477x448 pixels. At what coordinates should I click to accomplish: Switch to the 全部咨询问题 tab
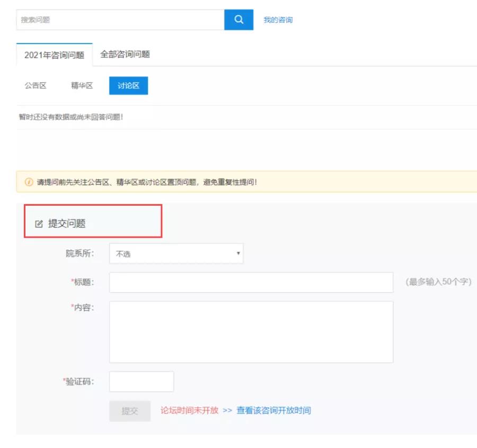125,54
